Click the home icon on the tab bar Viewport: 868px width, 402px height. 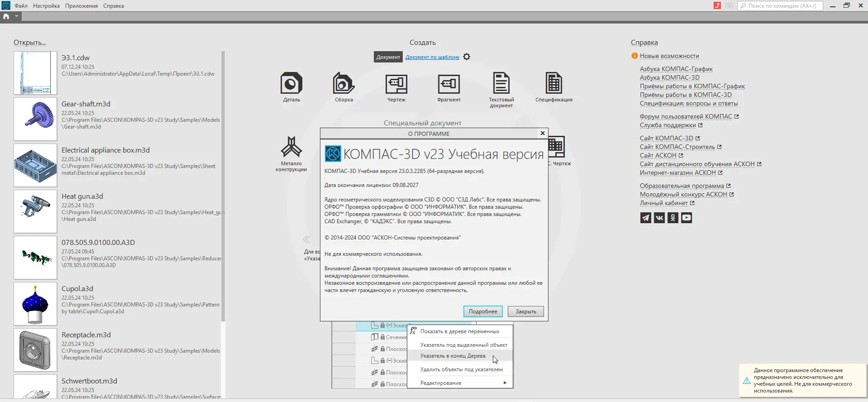[x=6, y=16]
